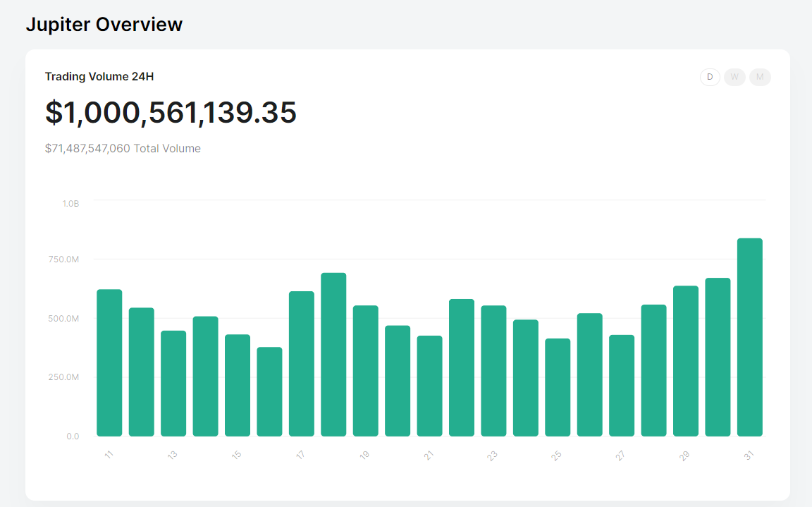Select the bar above day 27
Image resolution: width=812 pixels, height=507 pixels.
point(622,386)
